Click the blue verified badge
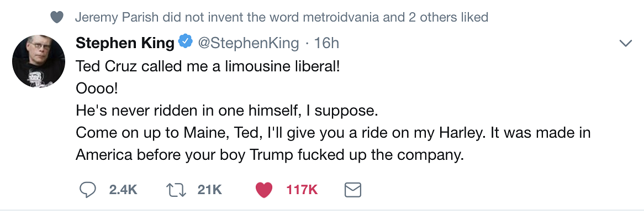 [x=186, y=42]
